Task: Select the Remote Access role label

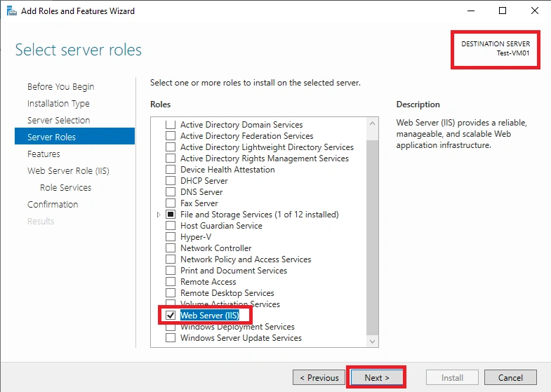Action: pyautogui.click(x=208, y=282)
